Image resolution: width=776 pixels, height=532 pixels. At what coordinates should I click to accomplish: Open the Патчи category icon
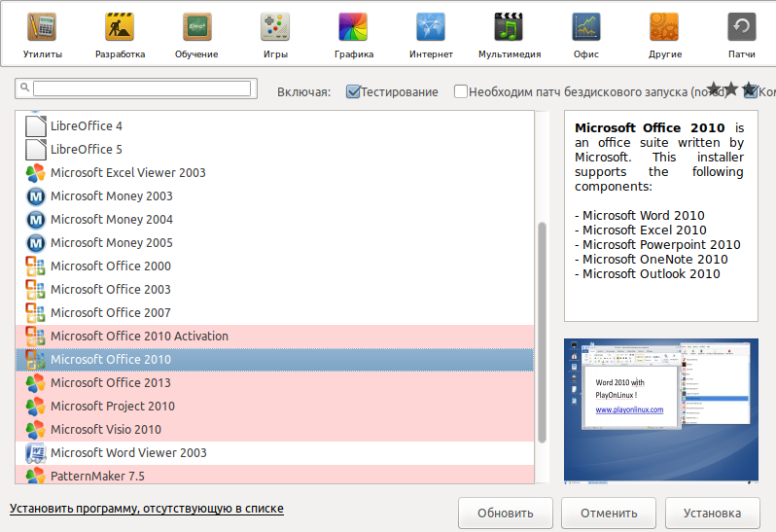(742, 26)
